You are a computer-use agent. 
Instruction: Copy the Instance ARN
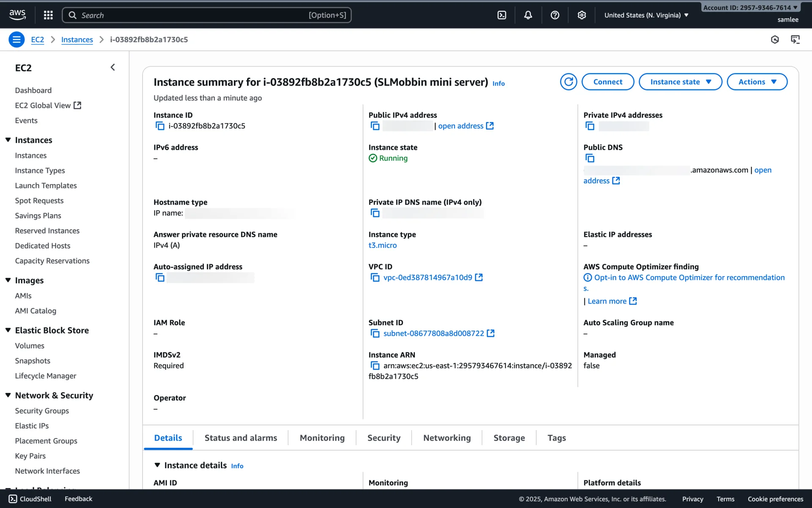pos(375,365)
